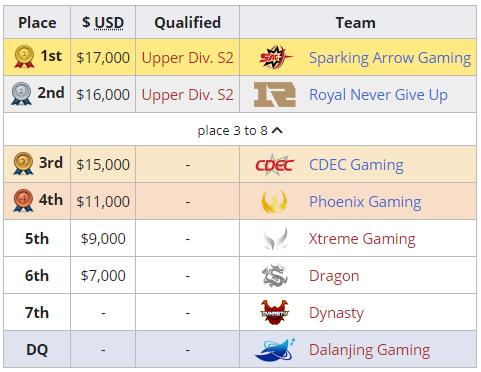Click the Royal Never Give Up logo
This screenshot has height=372, width=481.
click(275, 95)
